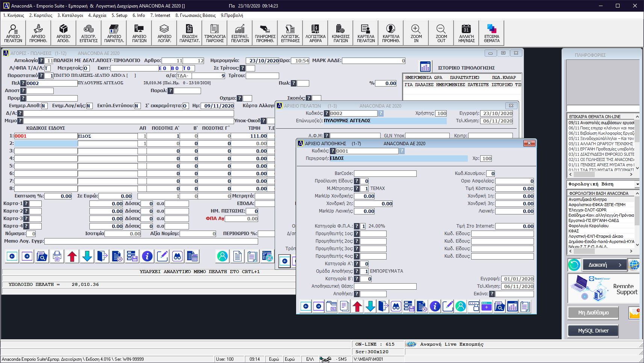Screen dimensions: 644x363
Task: Select 'Φορολογία Κεφαλαίου' in the knowledge list
Action: point(588,226)
